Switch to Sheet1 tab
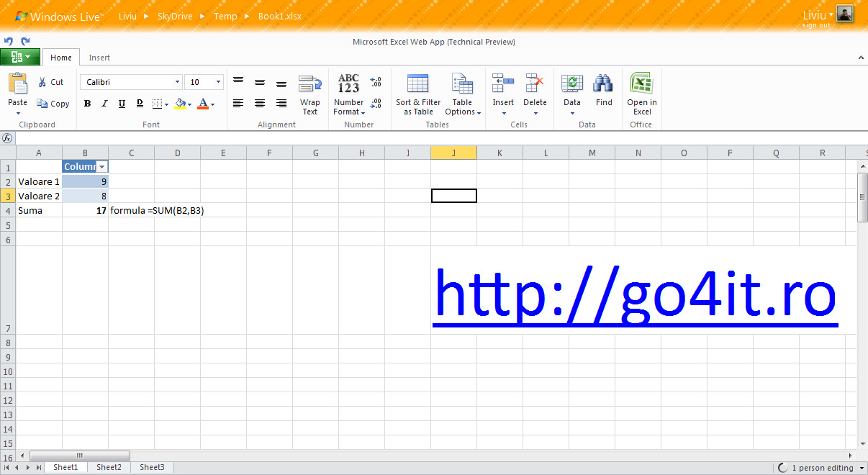This screenshot has height=475, width=868. (x=65, y=467)
